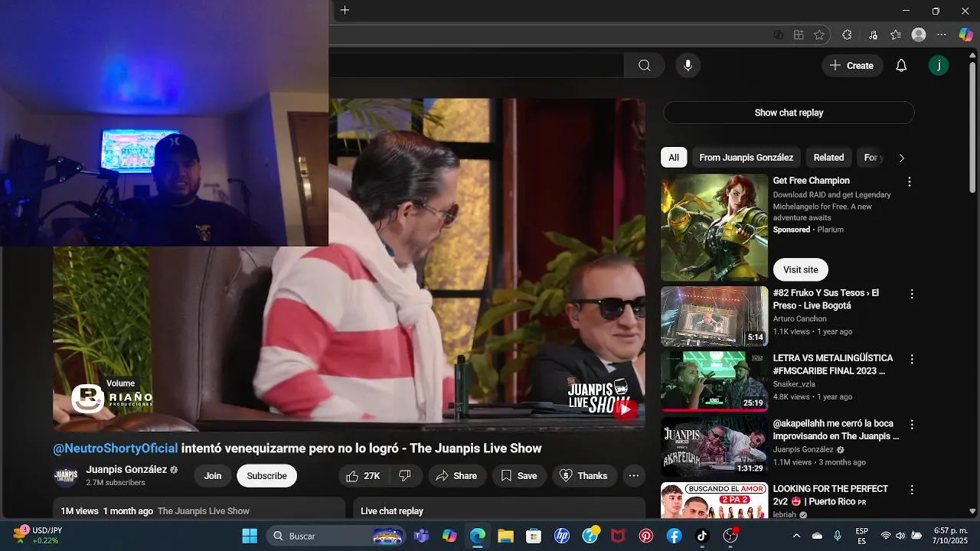Open options for Get Free Champion ad

[910, 182]
